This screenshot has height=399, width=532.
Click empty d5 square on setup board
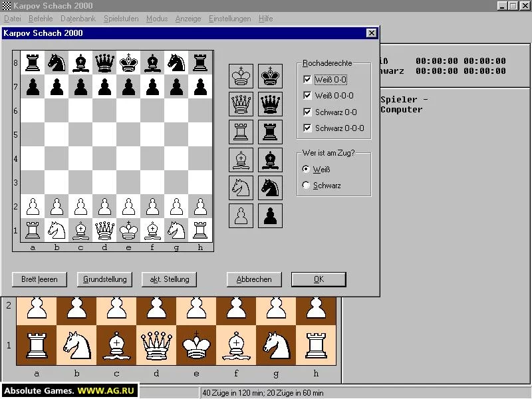[104, 135]
